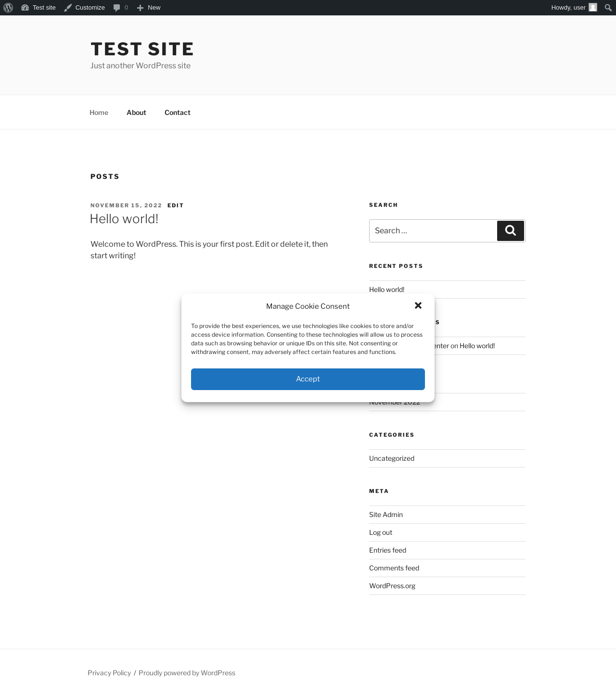Screen dimensions: 616x695
Task: Open the Contact menu page
Action: coord(178,113)
